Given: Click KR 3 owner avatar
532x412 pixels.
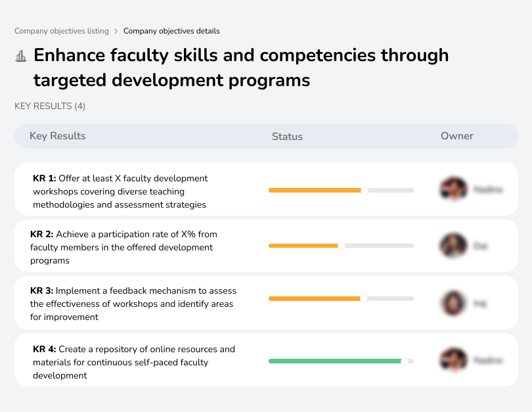Looking at the screenshot, I should click(453, 303).
